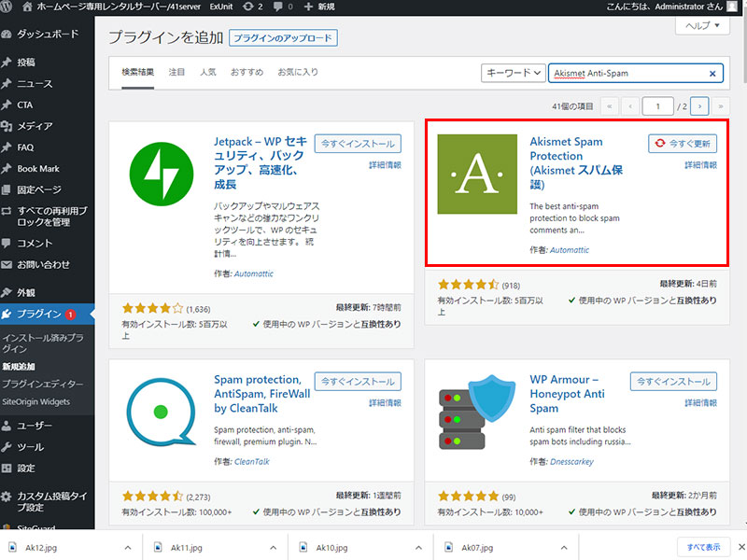Image resolution: width=747 pixels, height=560 pixels.
Task: Click the Akismet plugin logo
Action: coord(477,174)
